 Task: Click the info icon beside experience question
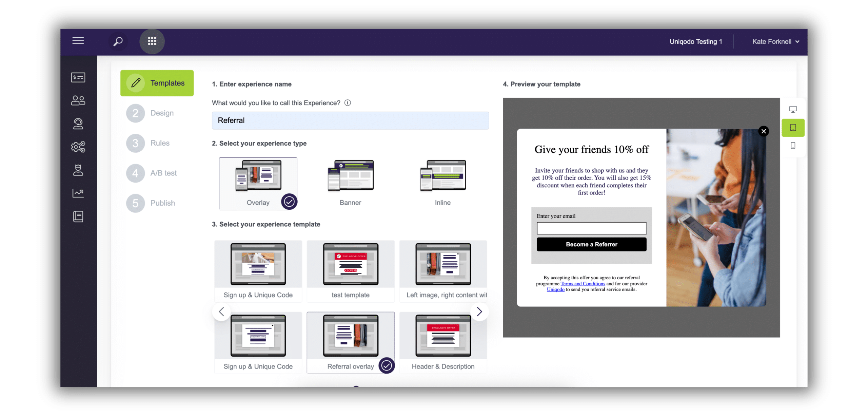[x=348, y=103]
